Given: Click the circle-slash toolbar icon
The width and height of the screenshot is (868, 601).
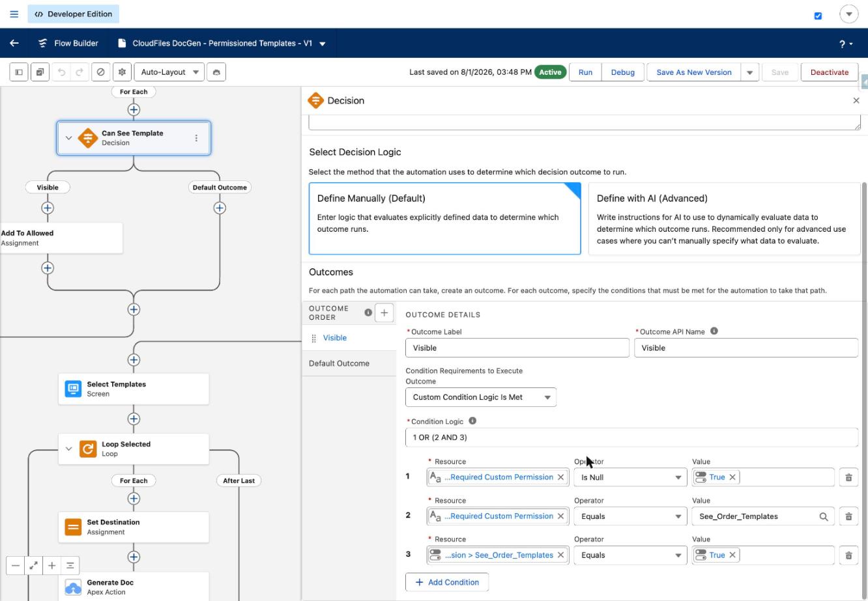Looking at the screenshot, I should click(x=100, y=72).
